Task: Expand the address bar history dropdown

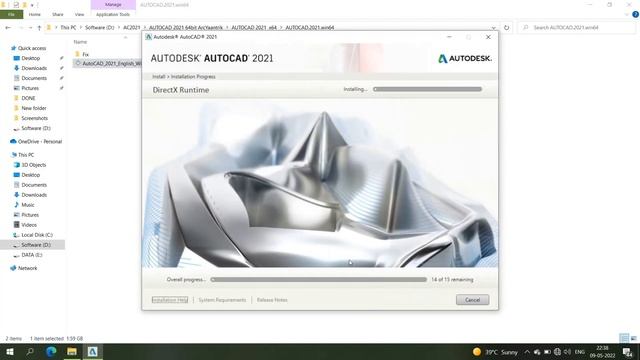Action: tap(493, 28)
